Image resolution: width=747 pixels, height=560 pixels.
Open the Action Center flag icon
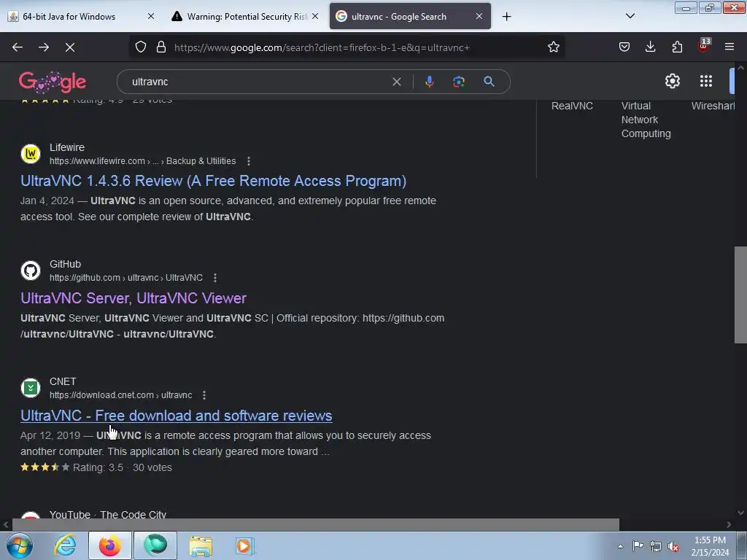click(638, 545)
